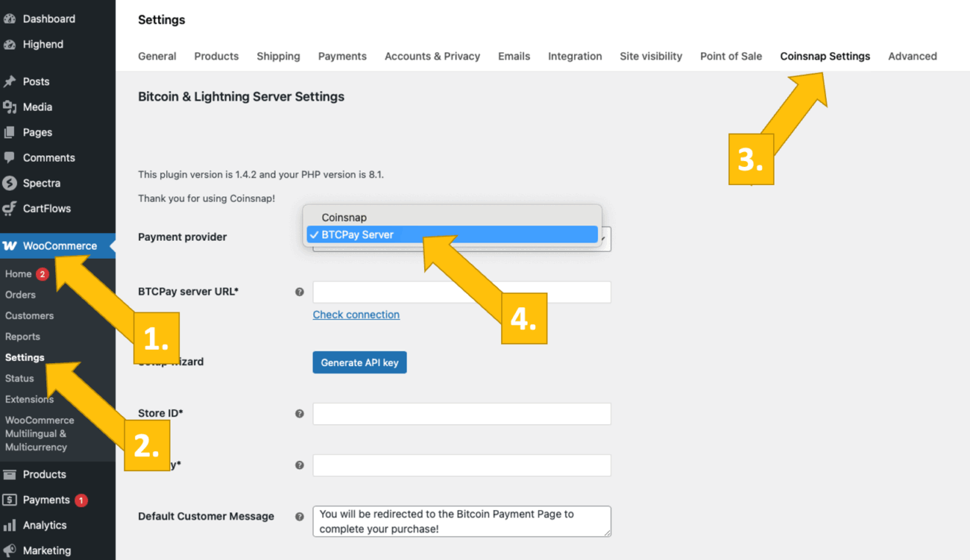
Task: Click the Check connection link
Action: [356, 315]
